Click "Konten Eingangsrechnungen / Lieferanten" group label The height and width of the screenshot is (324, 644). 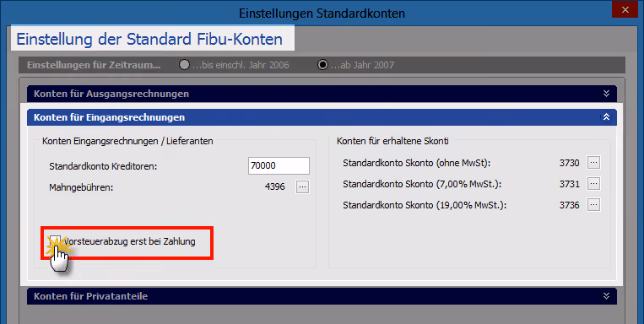[127, 141]
